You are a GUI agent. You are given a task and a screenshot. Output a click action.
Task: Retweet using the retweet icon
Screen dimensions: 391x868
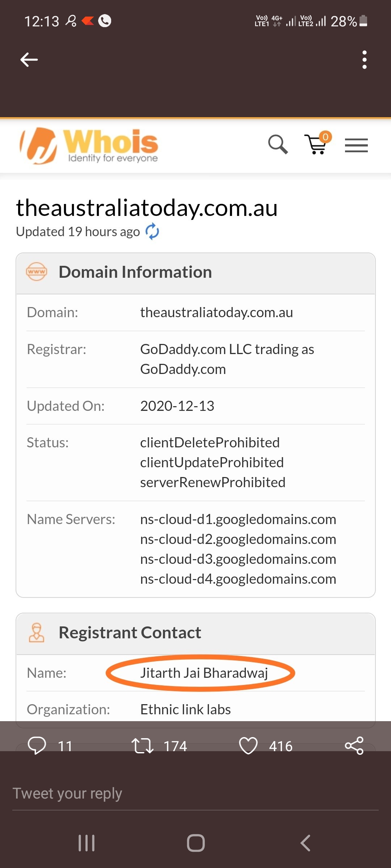pyautogui.click(x=142, y=745)
